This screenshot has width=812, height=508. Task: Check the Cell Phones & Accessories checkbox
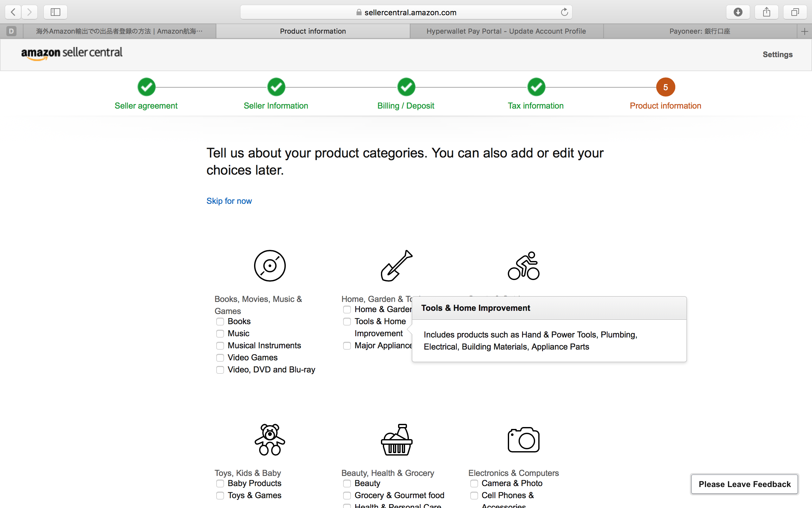point(474,496)
